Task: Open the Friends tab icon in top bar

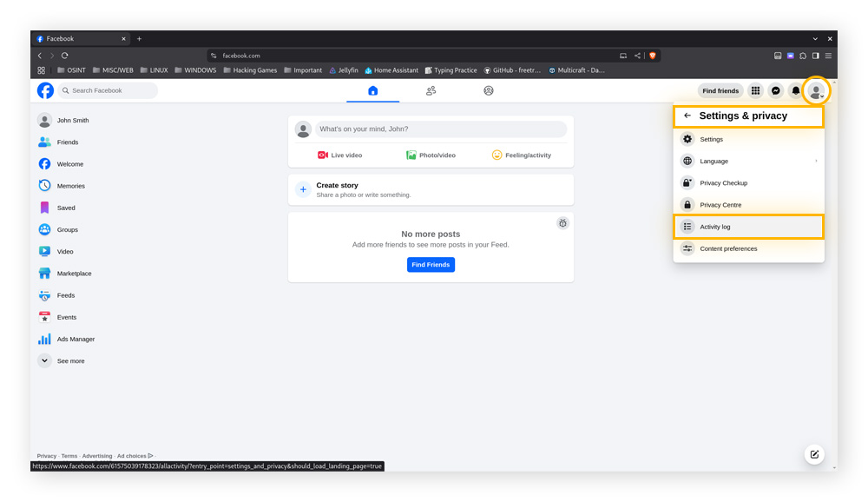Action: pos(431,90)
